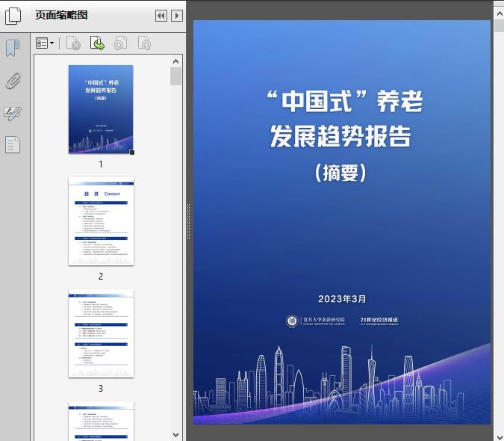Click the '21世纪经济报道' logo text
Screen dimensions: 504x441
click(x=379, y=321)
